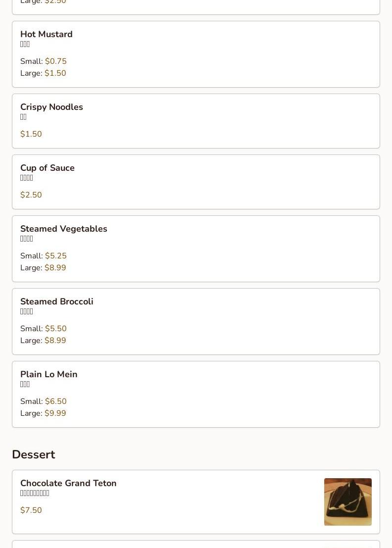
Task: Click Crispy Noodles price $1.50
Action: (x=31, y=134)
